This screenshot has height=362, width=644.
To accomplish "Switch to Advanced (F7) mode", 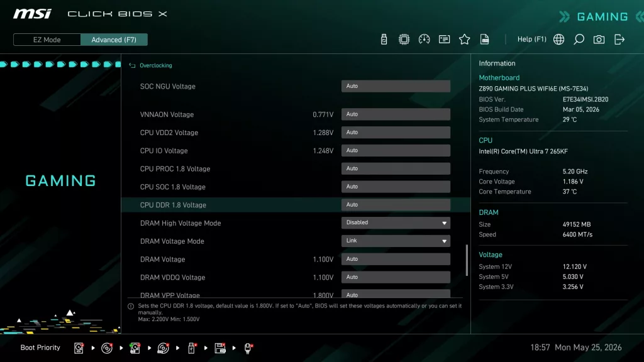I will tap(114, 40).
